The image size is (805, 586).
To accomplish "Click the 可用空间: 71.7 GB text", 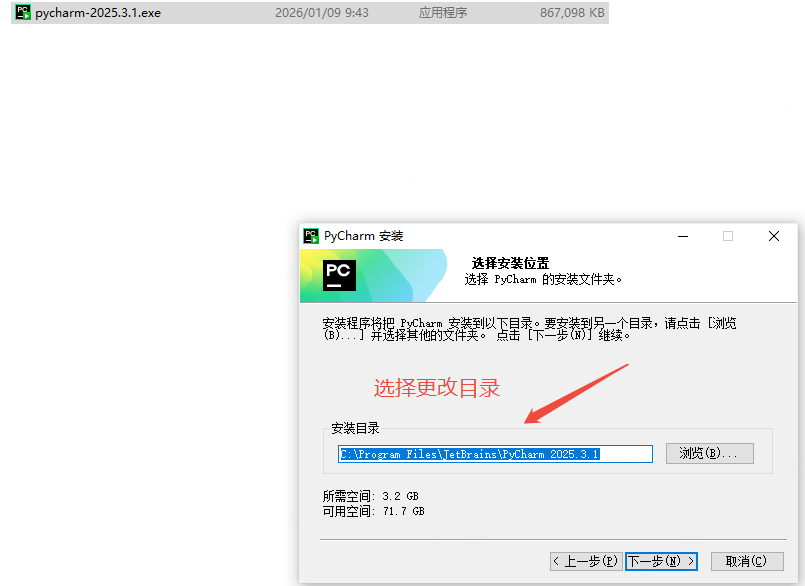I will pyautogui.click(x=373, y=511).
